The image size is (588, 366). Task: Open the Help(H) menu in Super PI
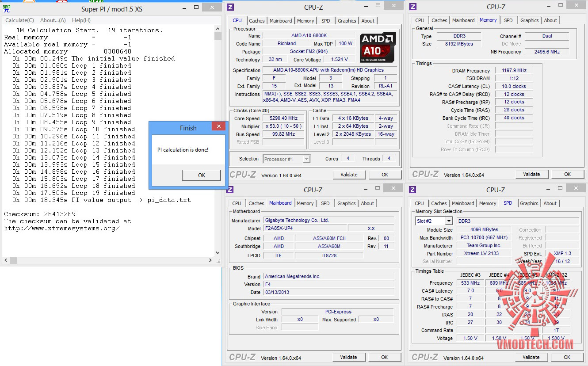point(81,20)
